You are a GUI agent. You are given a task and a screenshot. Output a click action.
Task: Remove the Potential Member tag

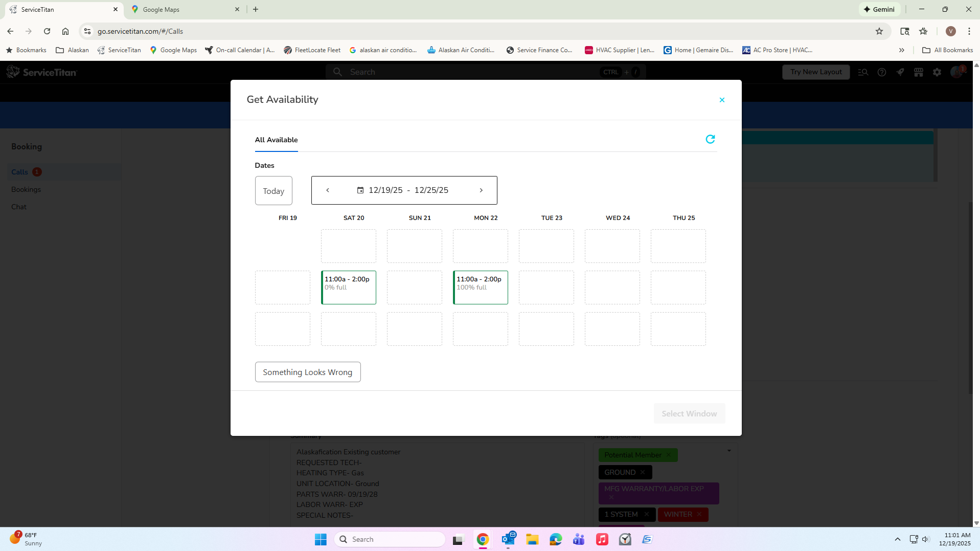[x=669, y=455]
